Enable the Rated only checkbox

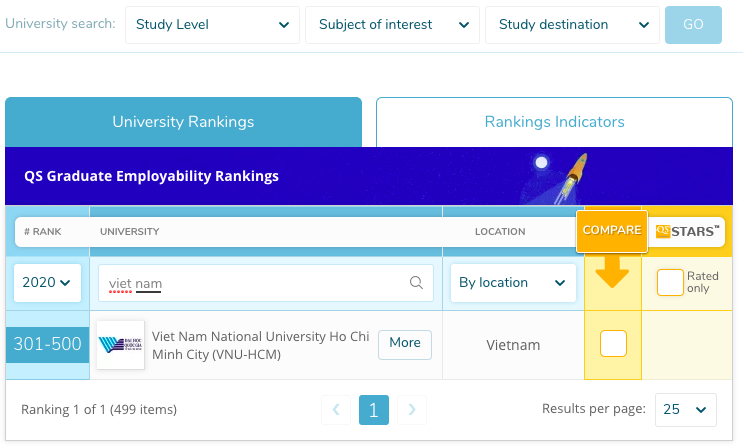point(670,283)
